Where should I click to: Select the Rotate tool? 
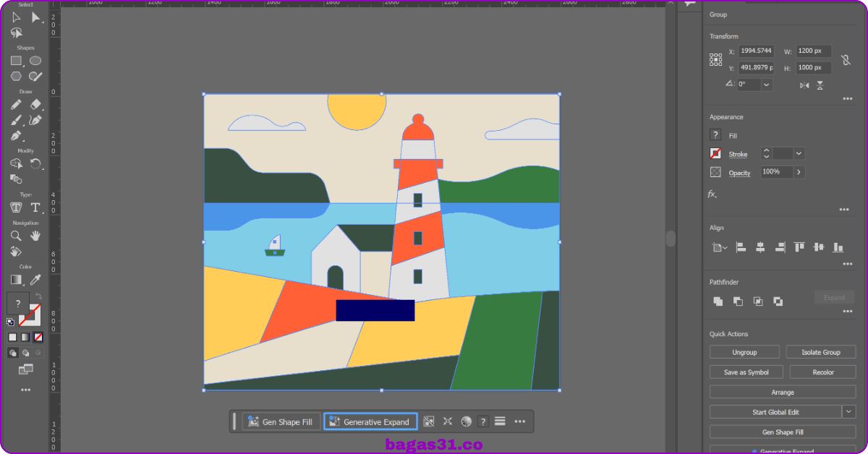(x=35, y=164)
